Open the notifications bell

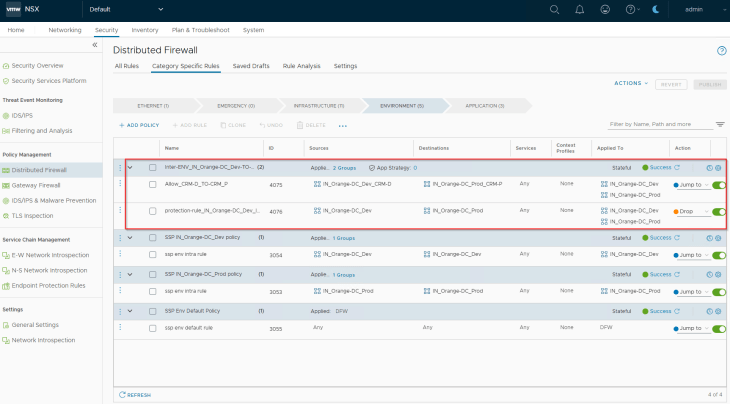coord(580,9)
